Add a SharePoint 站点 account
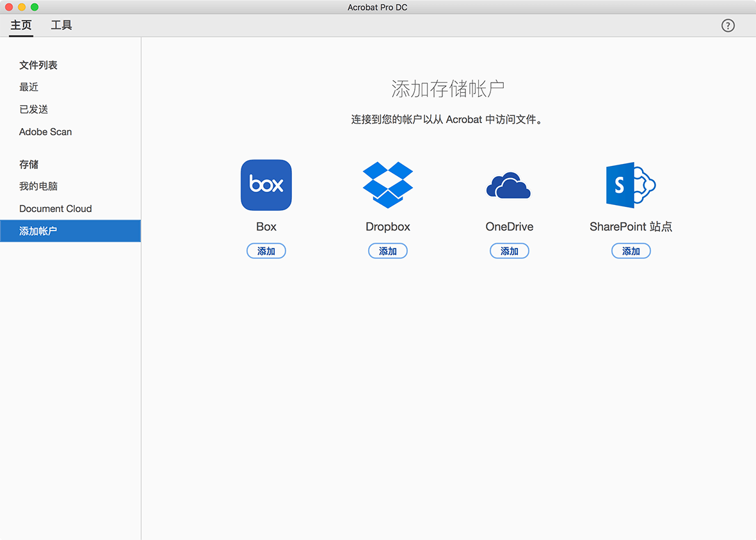Viewport: 756px width, 540px height. [x=631, y=251]
